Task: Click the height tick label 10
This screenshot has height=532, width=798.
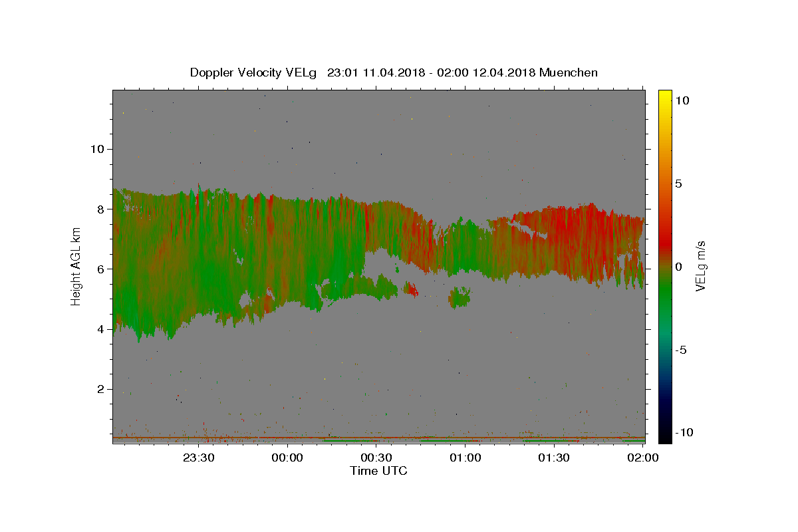Action: pos(96,148)
